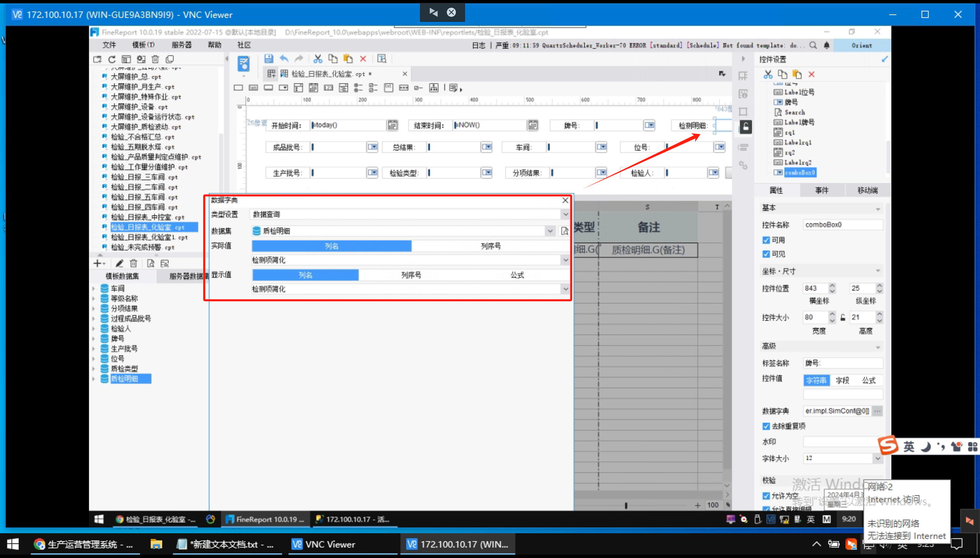Open 显示值 column dropdown 检测项简化
Screen dimensions: 980x558
[565, 289]
